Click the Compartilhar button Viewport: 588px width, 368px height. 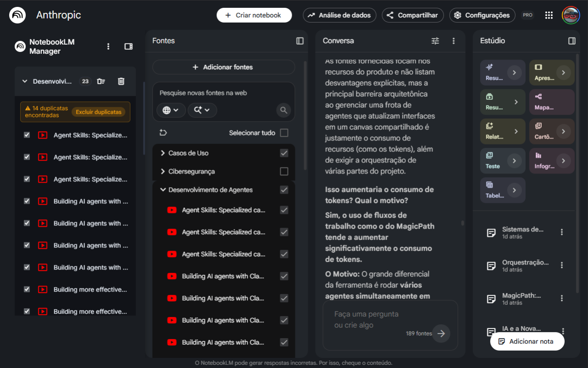pyautogui.click(x=413, y=15)
